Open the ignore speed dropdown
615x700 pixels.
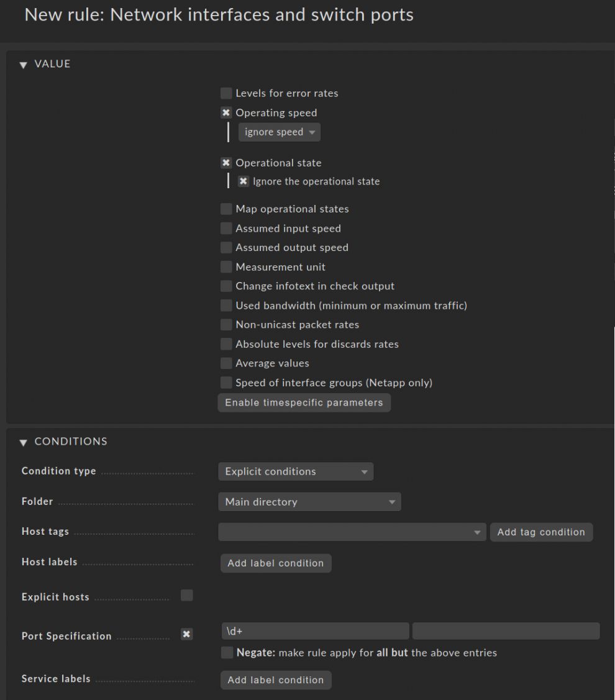(279, 132)
